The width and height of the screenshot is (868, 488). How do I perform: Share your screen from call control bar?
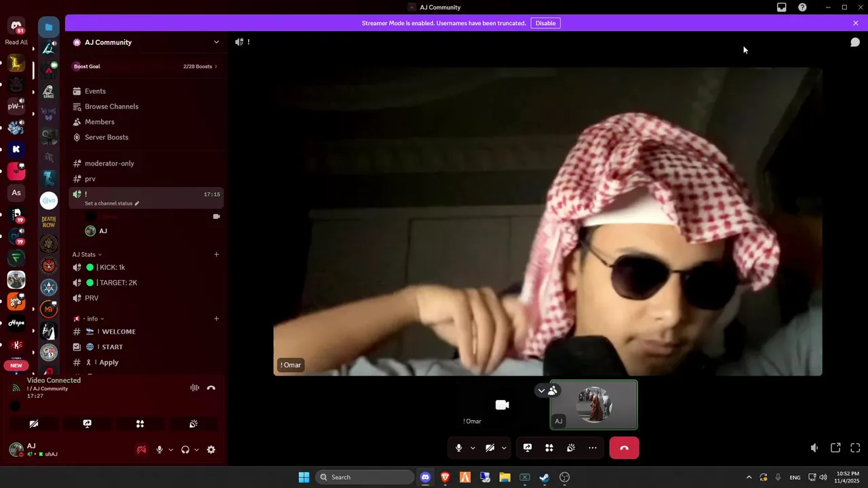click(528, 448)
